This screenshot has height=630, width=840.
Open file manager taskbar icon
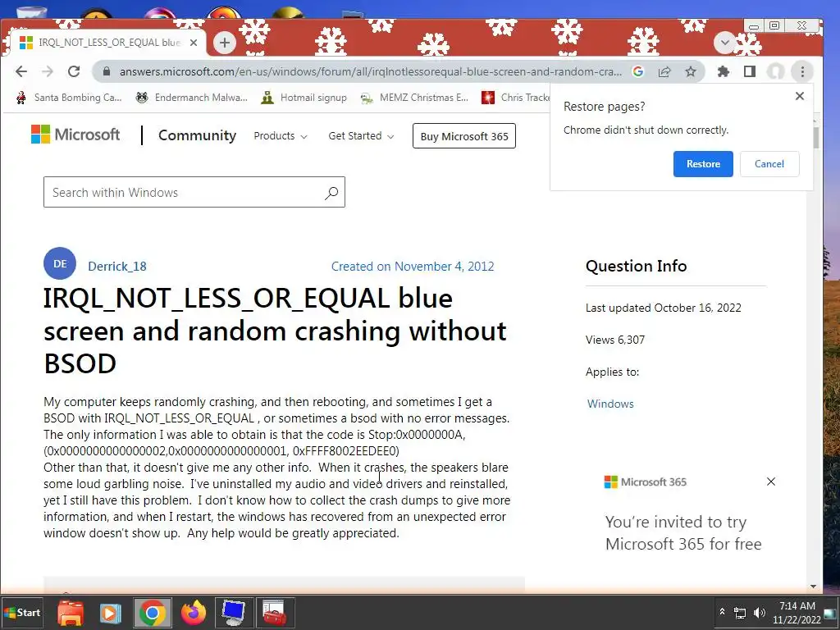tap(71, 613)
